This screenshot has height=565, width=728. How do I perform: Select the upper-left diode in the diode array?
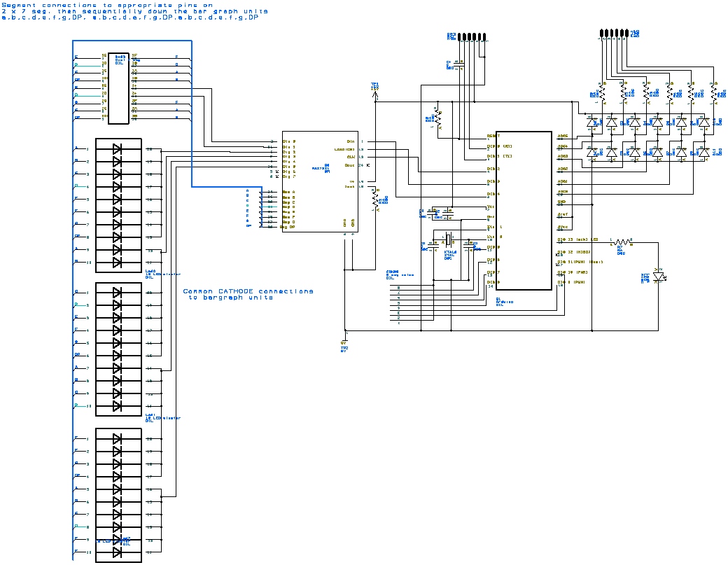pos(591,123)
